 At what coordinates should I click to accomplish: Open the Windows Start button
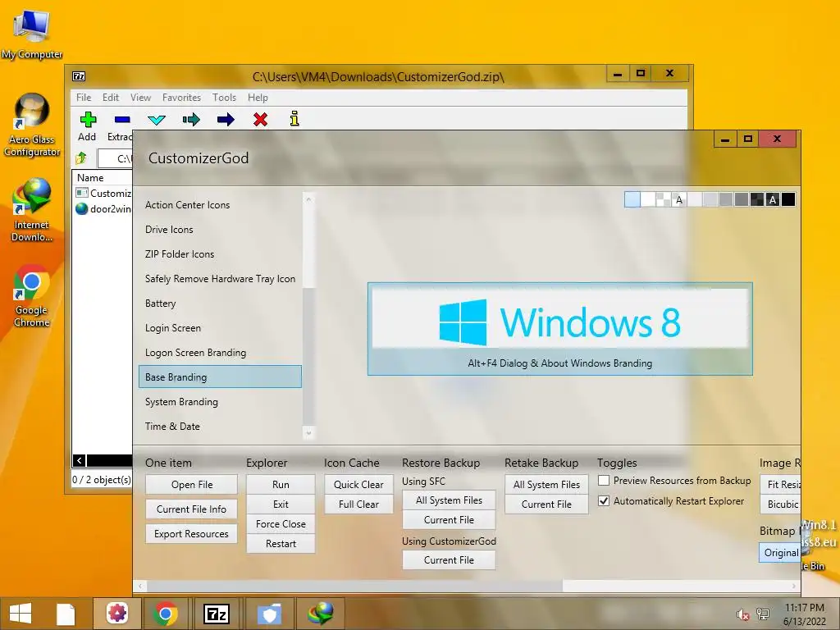(x=21, y=614)
